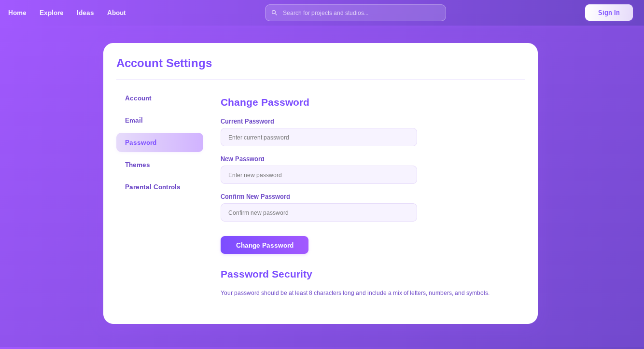The width and height of the screenshot is (644, 349).
Task: Click the Password Security heading
Action: pos(266,274)
